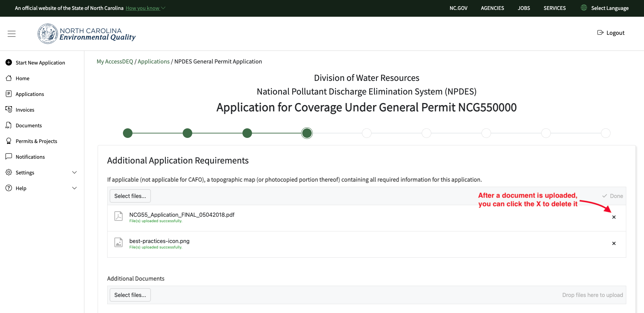Click the globe icon beside Select Language
Screen dimensions: 644x313
pos(584,8)
